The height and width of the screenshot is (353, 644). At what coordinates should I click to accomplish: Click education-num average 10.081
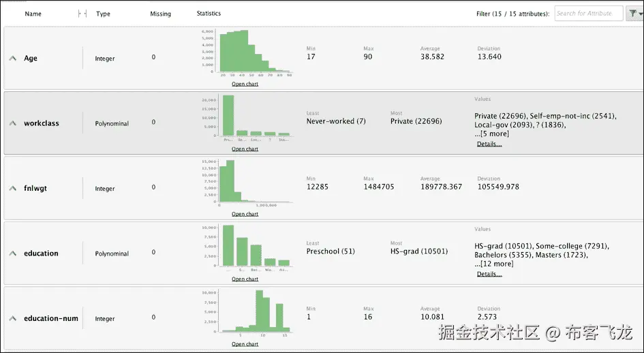(x=432, y=317)
